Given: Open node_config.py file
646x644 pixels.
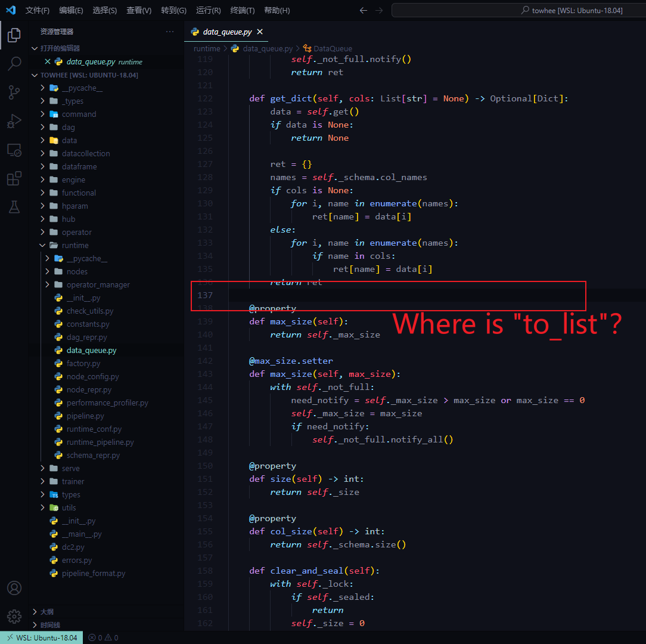Looking at the screenshot, I should tap(93, 376).
